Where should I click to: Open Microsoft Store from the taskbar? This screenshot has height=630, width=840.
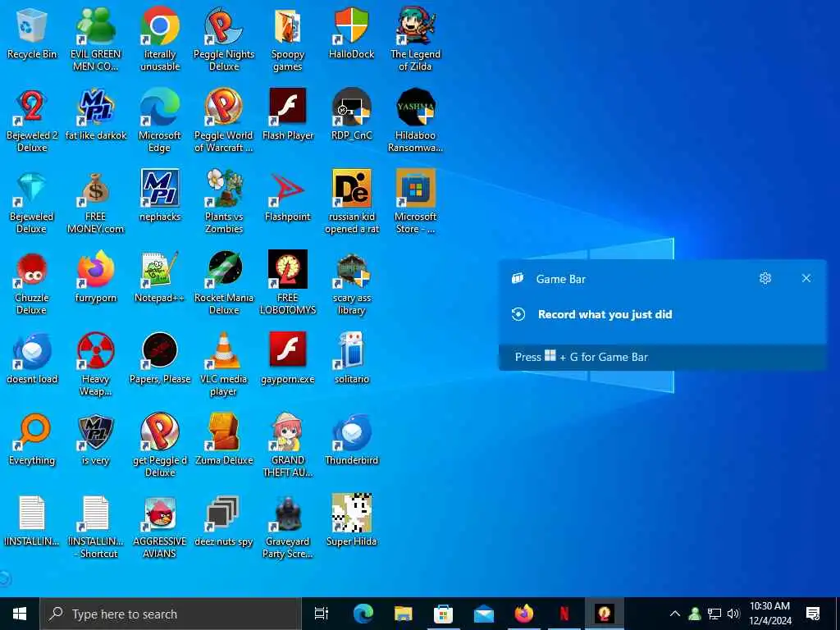click(x=443, y=614)
